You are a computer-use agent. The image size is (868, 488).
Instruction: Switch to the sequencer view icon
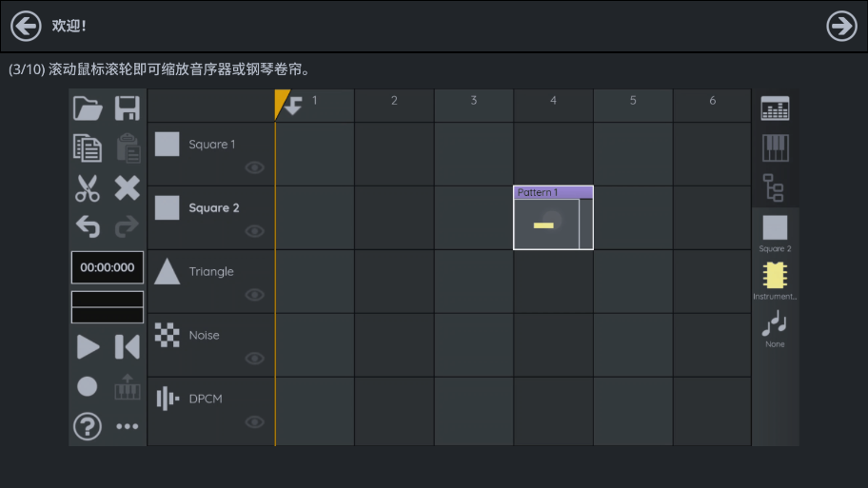(x=775, y=108)
